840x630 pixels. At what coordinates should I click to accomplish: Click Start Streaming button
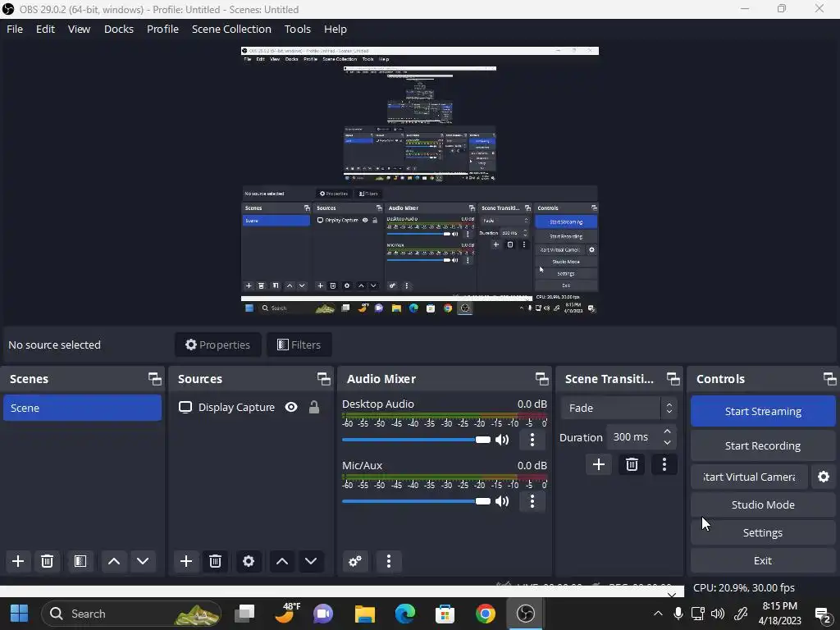763,412
